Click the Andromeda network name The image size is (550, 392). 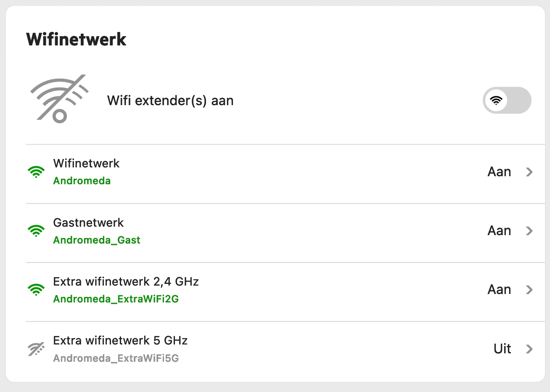tap(82, 181)
